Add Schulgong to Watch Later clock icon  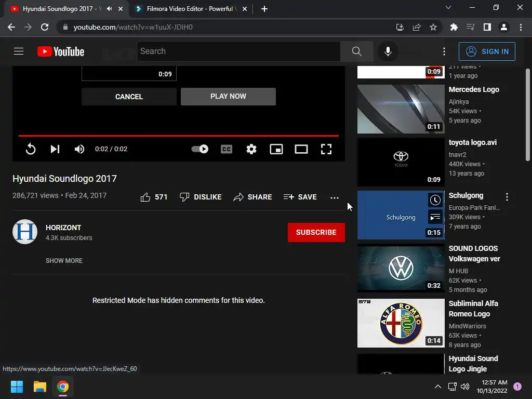(x=435, y=200)
